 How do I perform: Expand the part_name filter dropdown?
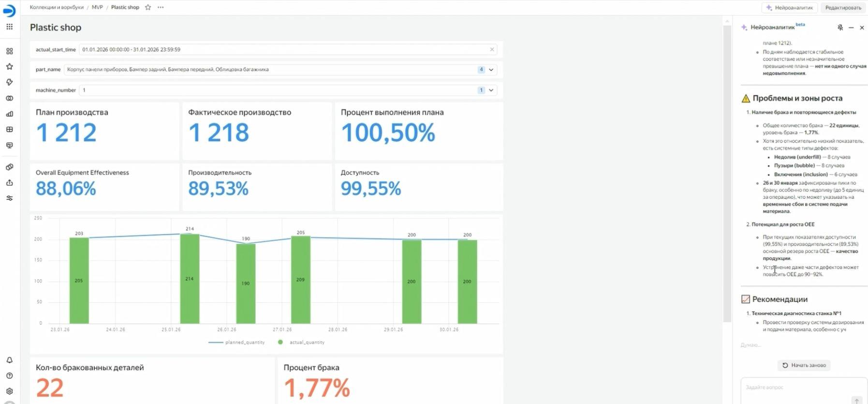(x=491, y=70)
